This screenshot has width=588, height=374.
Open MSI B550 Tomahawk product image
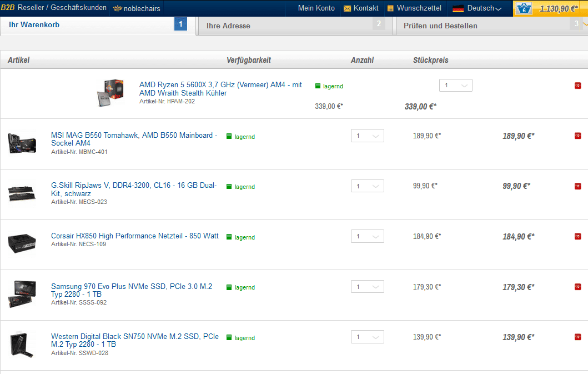click(22, 143)
